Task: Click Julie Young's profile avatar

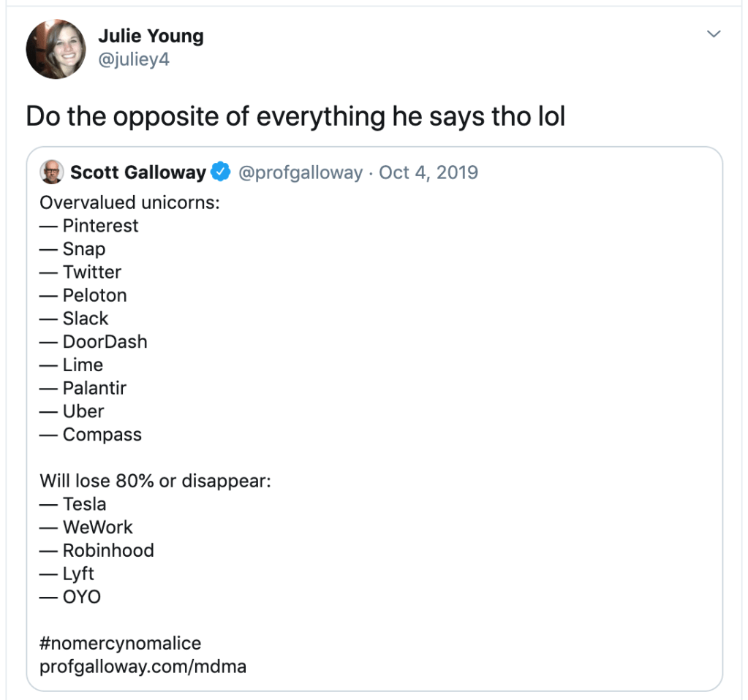Action: 56,49
